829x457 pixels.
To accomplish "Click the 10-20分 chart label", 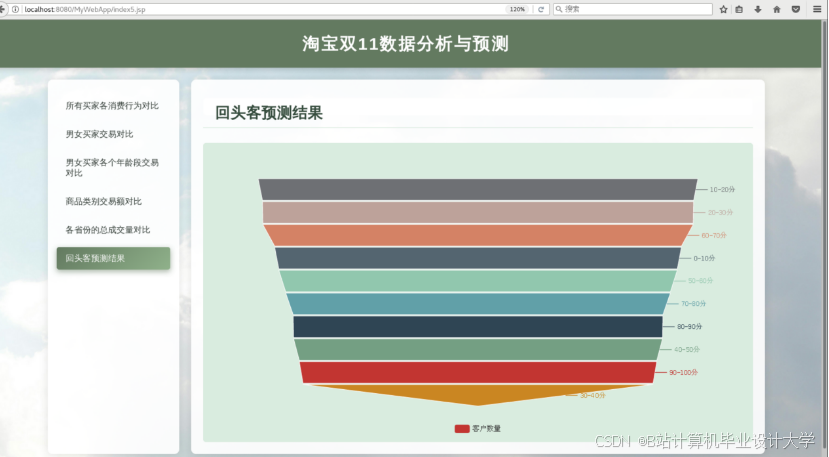I will [722, 189].
